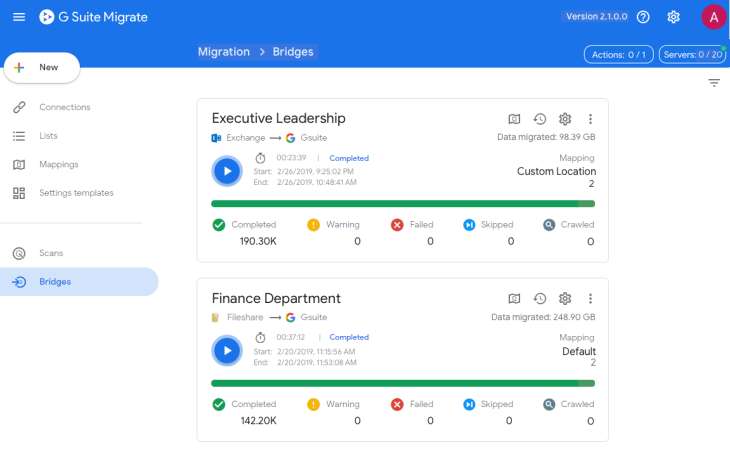Click Version 2.1.0.0 label
This screenshot has width=730, height=473.
click(x=596, y=17)
